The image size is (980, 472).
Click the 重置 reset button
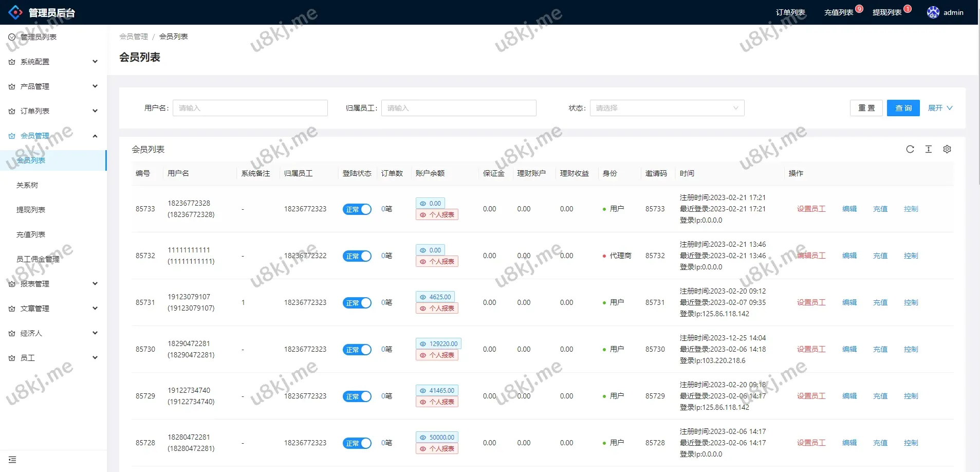[x=866, y=108]
